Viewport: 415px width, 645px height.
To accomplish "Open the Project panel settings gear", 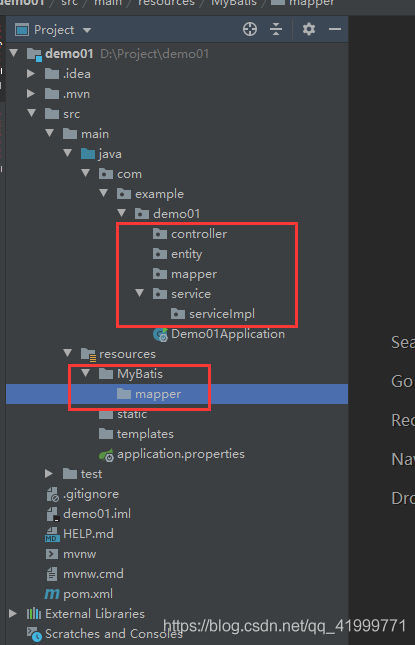I will pyautogui.click(x=308, y=30).
